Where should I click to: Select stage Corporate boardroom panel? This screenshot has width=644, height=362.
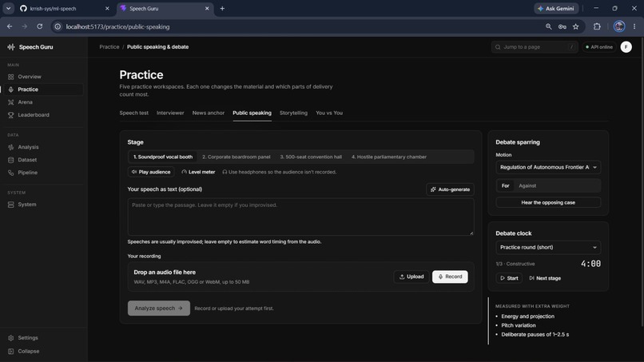coord(237,157)
